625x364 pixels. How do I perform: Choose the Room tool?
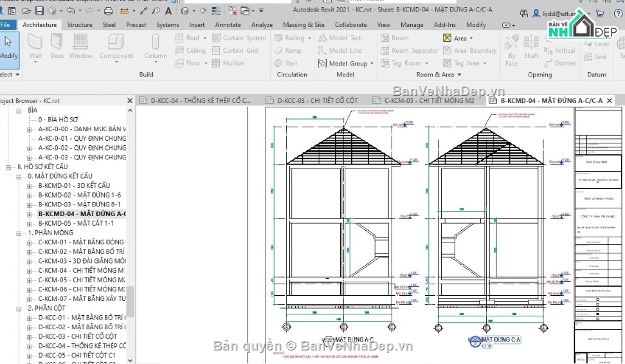395,38
